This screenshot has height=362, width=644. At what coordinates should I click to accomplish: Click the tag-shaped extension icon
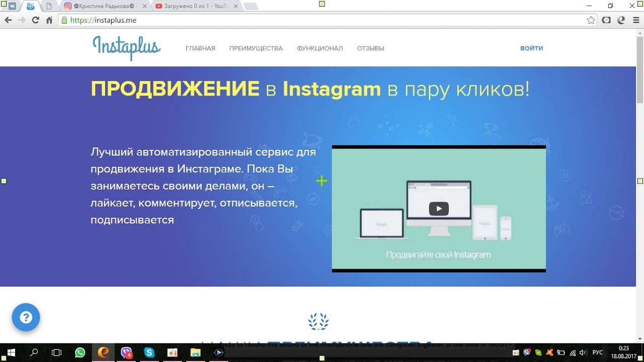tap(606, 20)
